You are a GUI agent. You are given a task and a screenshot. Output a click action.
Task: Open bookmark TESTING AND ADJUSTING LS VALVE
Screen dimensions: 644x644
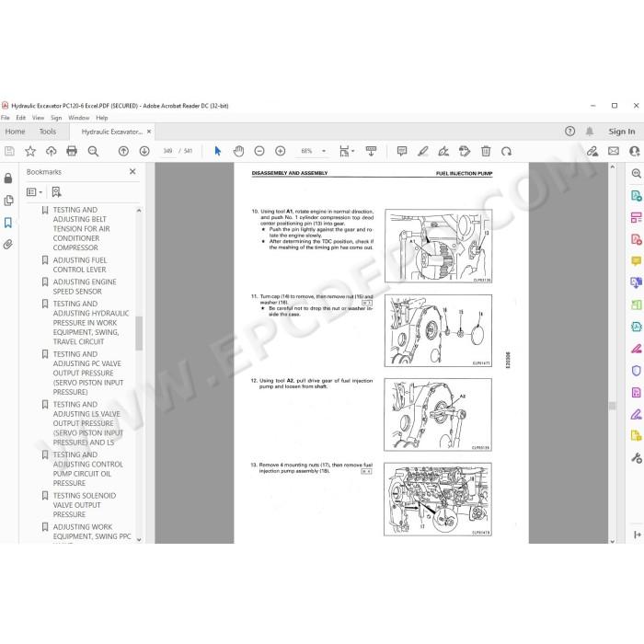tap(87, 423)
